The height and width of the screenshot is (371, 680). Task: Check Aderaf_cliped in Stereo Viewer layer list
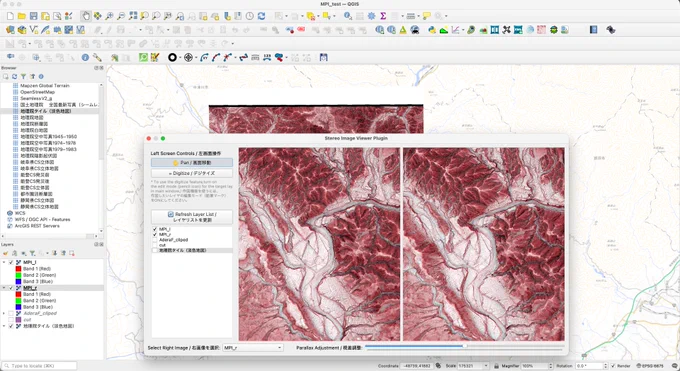click(x=155, y=240)
